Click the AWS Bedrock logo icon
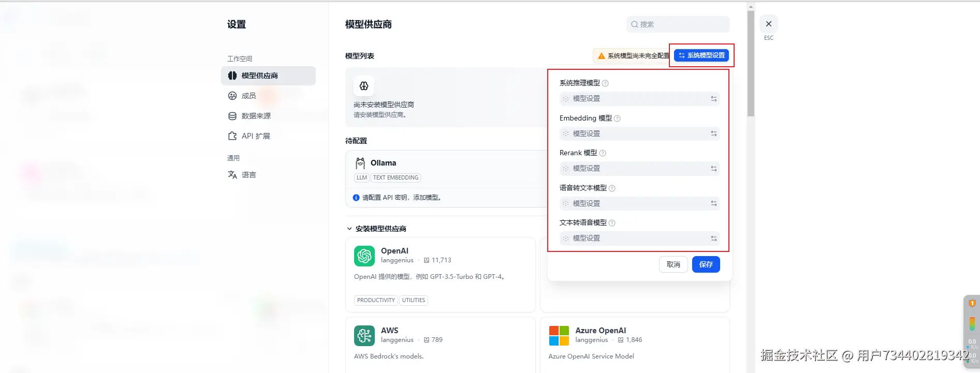This screenshot has height=373, width=980. (364, 336)
